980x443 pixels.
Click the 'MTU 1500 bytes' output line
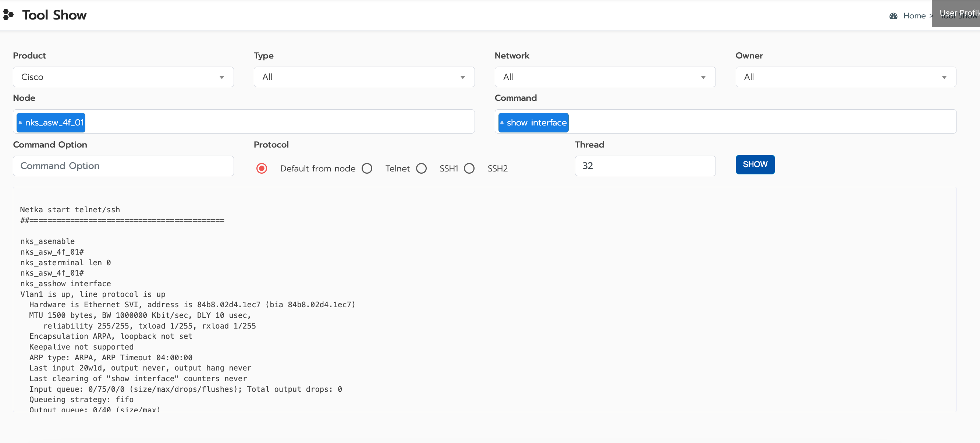[140, 315]
